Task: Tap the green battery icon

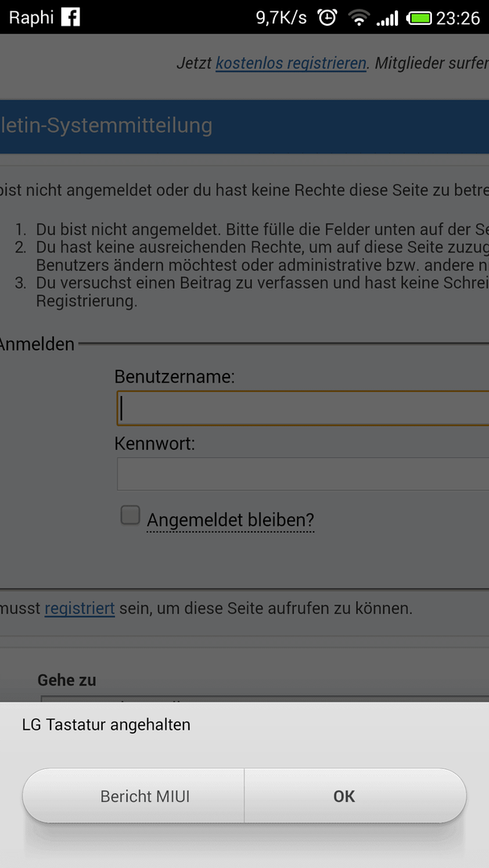Action: click(x=419, y=18)
